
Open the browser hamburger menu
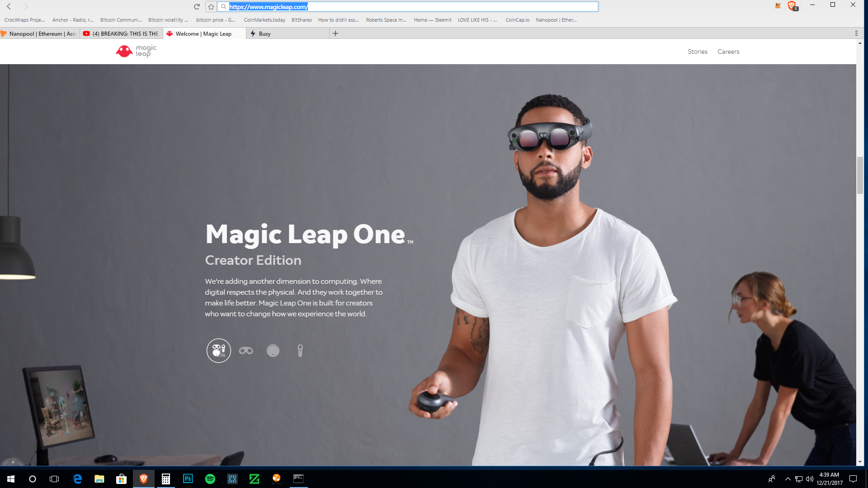coord(856,33)
